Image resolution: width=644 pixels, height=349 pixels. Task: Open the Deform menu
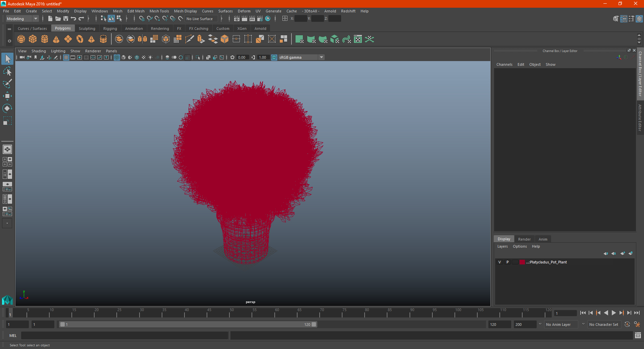pos(244,11)
